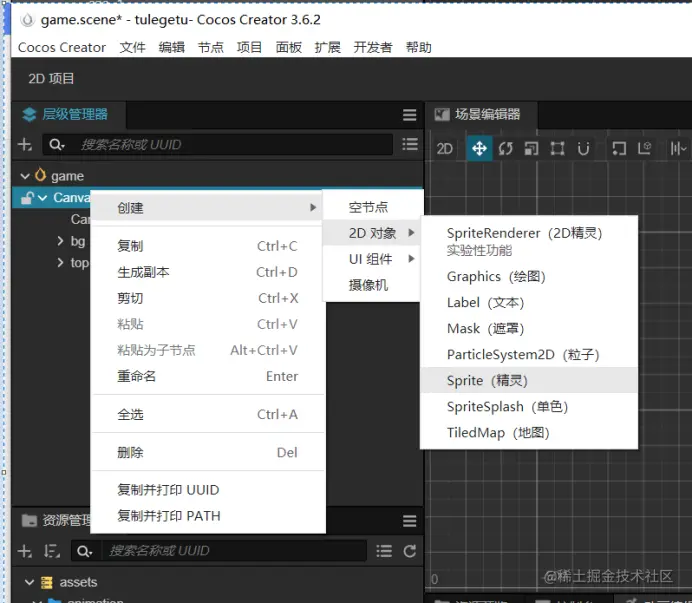The width and height of the screenshot is (692, 603).
Task: Select the Scale transform tool
Action: click(x=531, y=148)
